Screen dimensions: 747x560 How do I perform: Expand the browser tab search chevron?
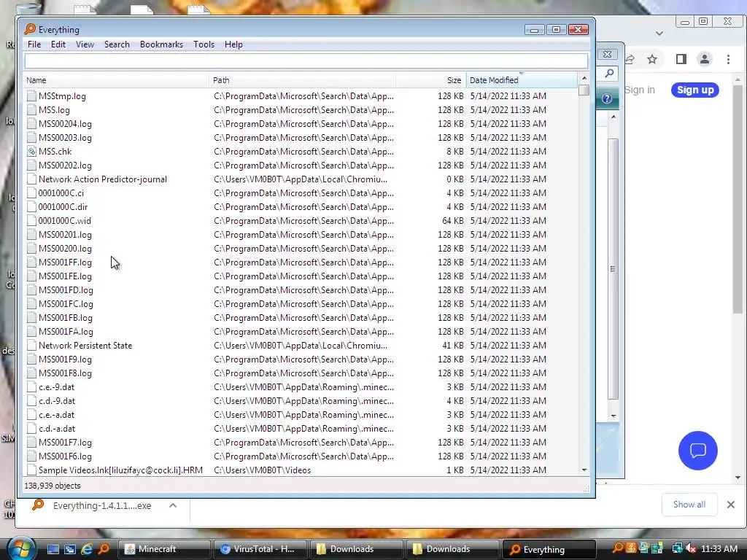click(659, 34)
